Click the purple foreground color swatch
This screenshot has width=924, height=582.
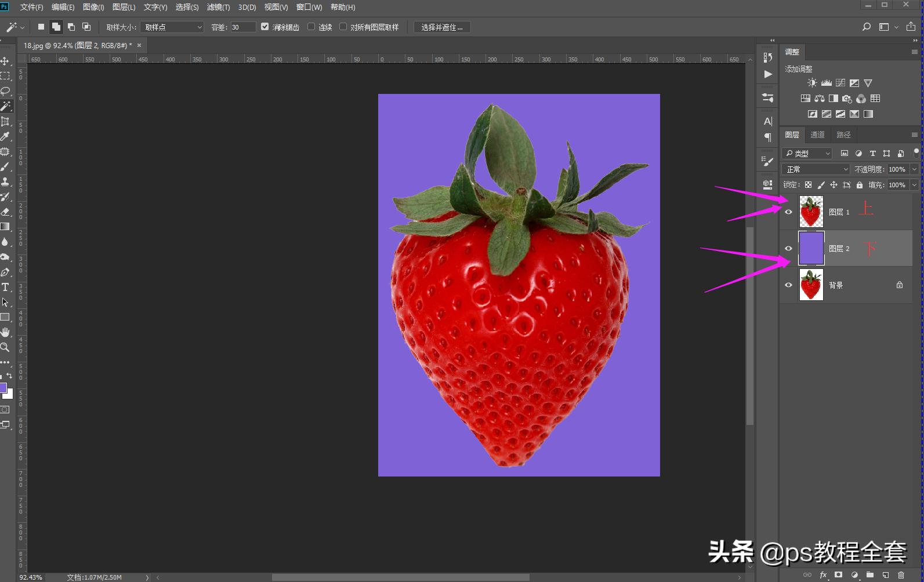tap(3, 388)
